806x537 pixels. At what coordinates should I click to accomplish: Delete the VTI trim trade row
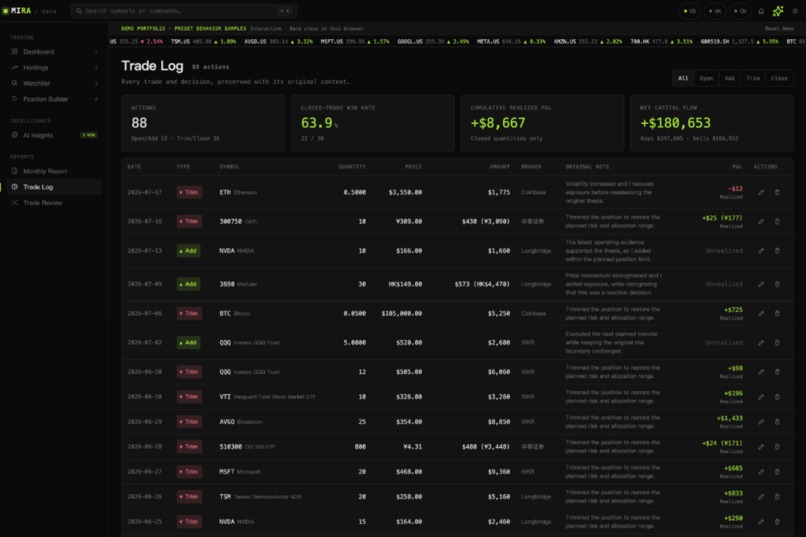(777, 397)
